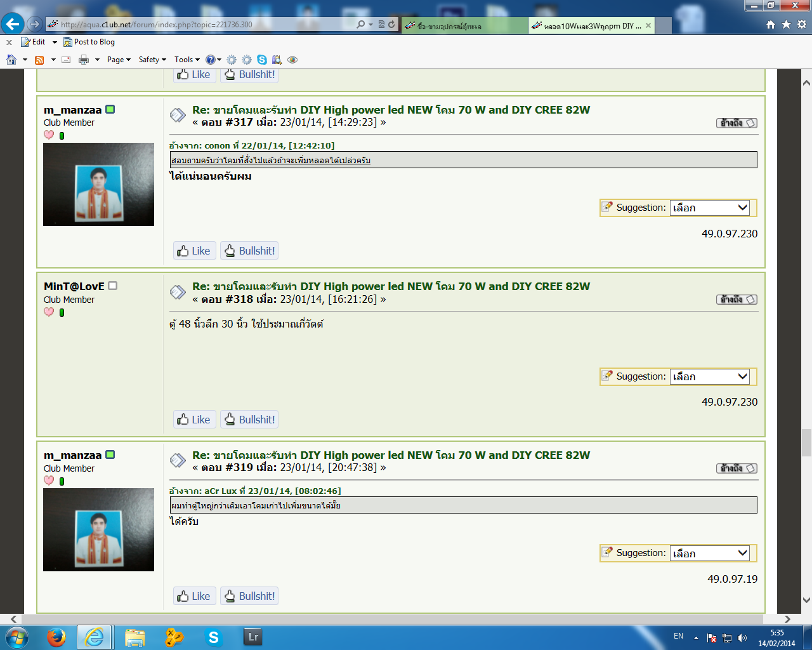
Task: Open Favorites star icon
Action: tap(786, 24)
